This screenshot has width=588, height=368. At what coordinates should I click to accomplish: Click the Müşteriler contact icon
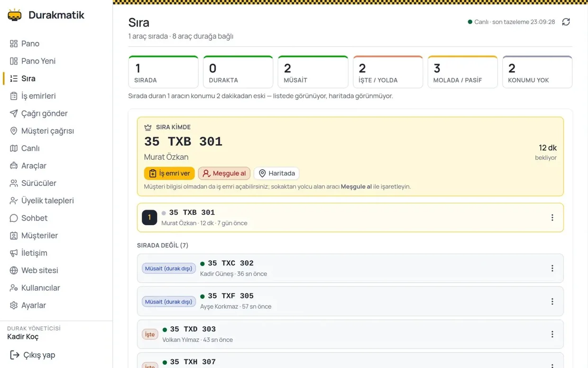(x=14, y=236)
